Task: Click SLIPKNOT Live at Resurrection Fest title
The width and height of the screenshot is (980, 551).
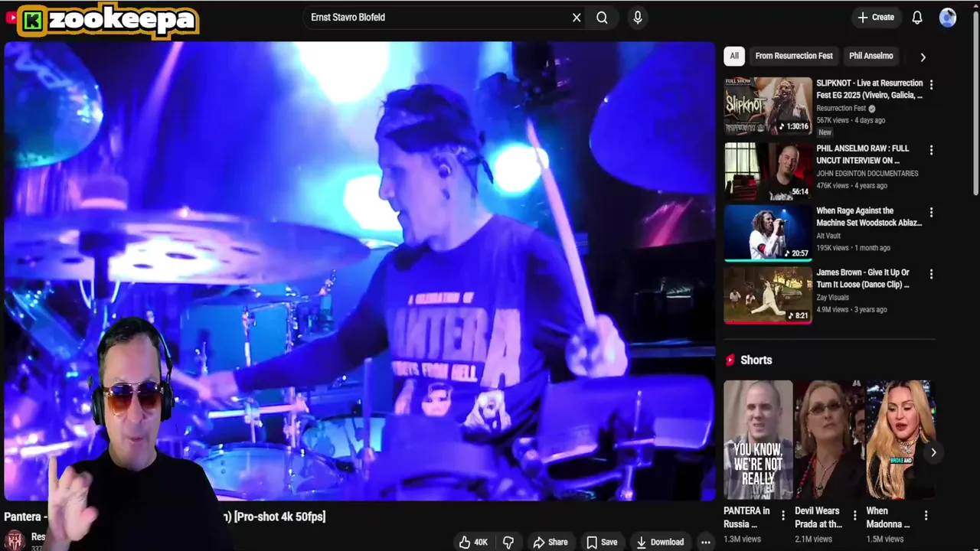Action: pos(869,89)
